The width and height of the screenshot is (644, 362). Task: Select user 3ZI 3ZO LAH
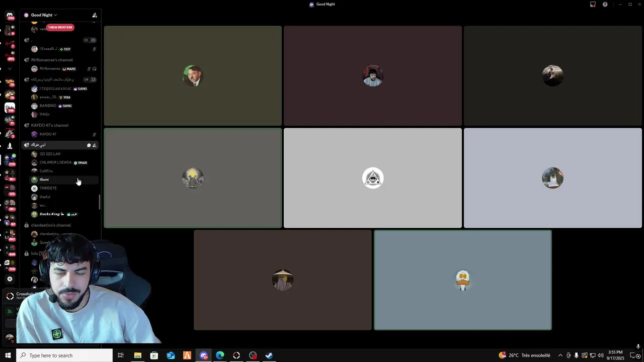coord(63,154)
